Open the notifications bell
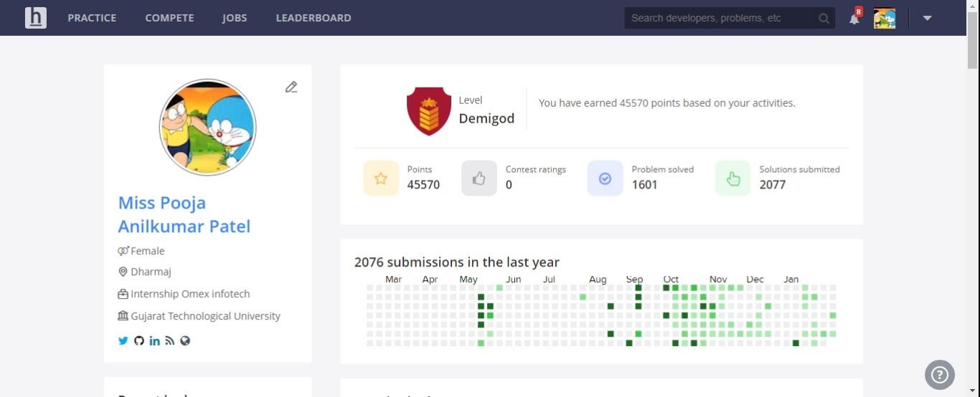The height and width of the screenshot is (397, 980). tap(854, 19)
